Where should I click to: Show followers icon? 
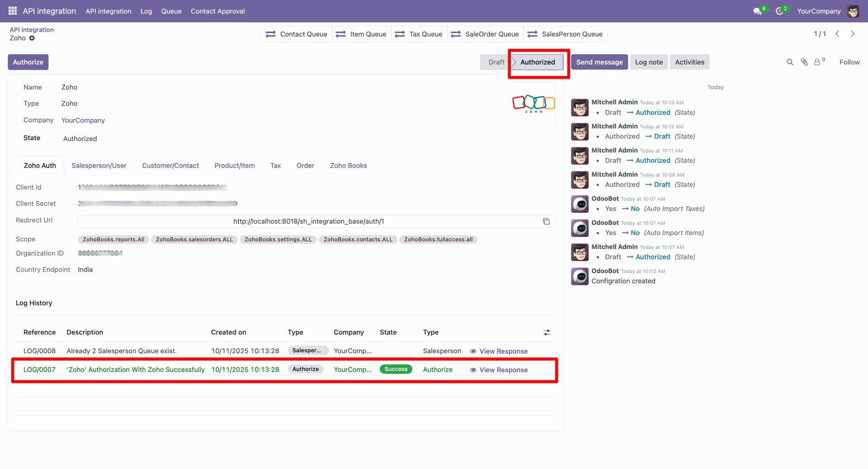point(819,62)
